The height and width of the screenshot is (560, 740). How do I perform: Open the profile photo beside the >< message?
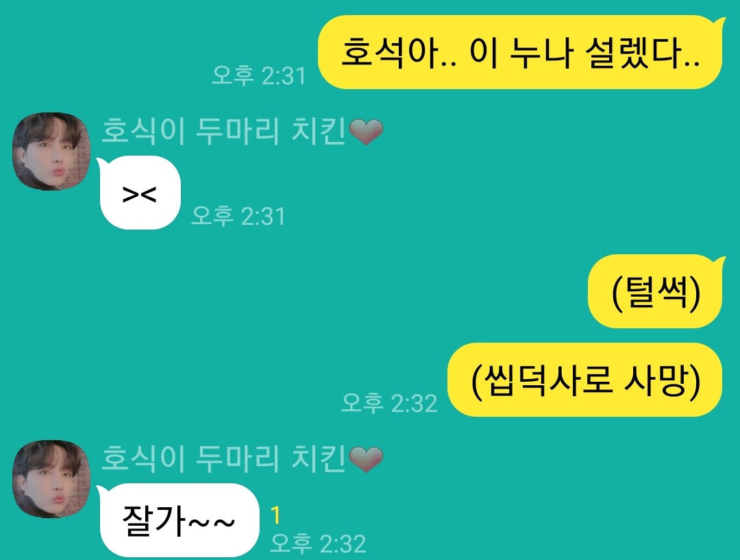point(51,151)
